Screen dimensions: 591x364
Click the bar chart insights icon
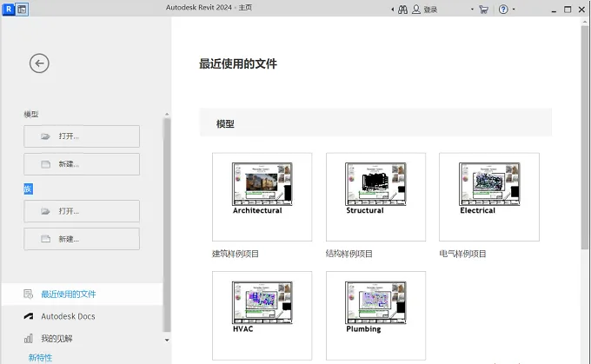(x=29, y=339)
